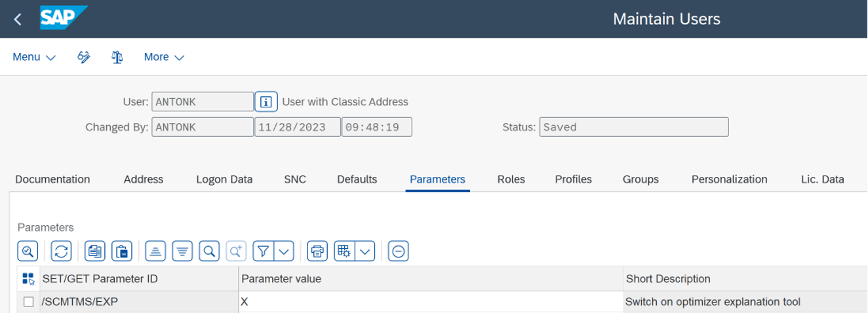
Task: Click the paste clipboard icon in table toolbar
Action: point(122,251)
